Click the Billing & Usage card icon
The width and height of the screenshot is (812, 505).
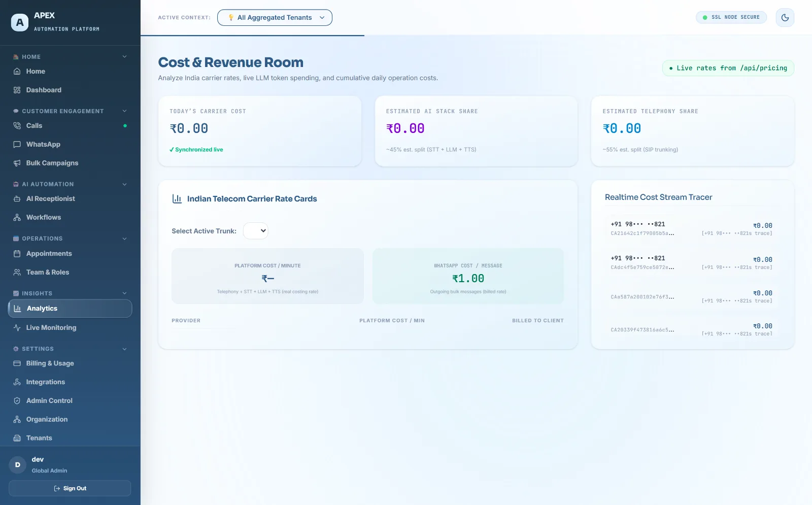17,363
